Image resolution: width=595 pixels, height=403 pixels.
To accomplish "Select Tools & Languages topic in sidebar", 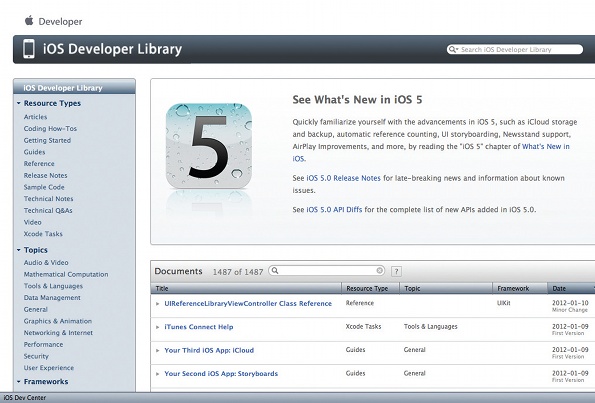I will 53,286.
